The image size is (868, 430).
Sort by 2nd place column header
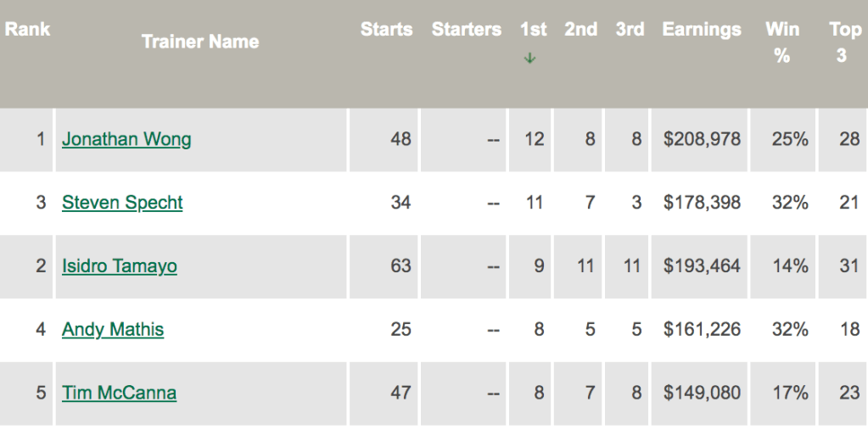[x=581, y=30]
